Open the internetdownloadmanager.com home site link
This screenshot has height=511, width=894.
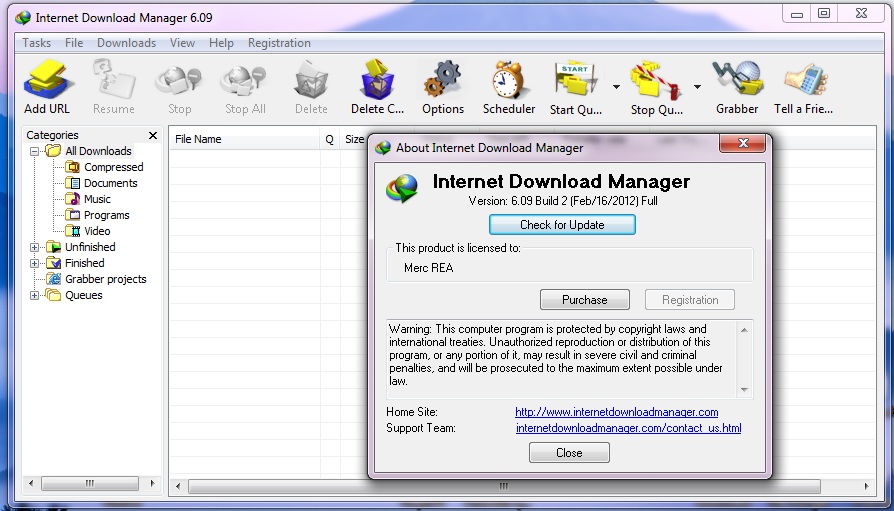616,412
